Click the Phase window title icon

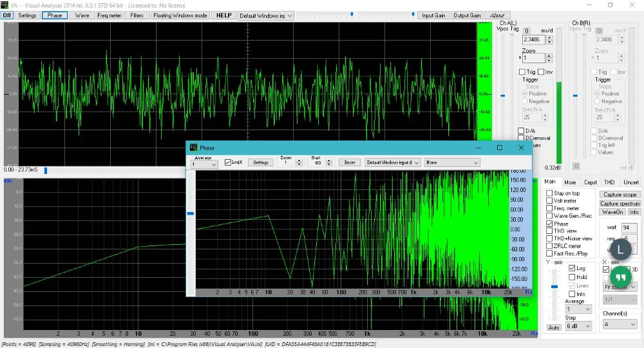[193, 148]
